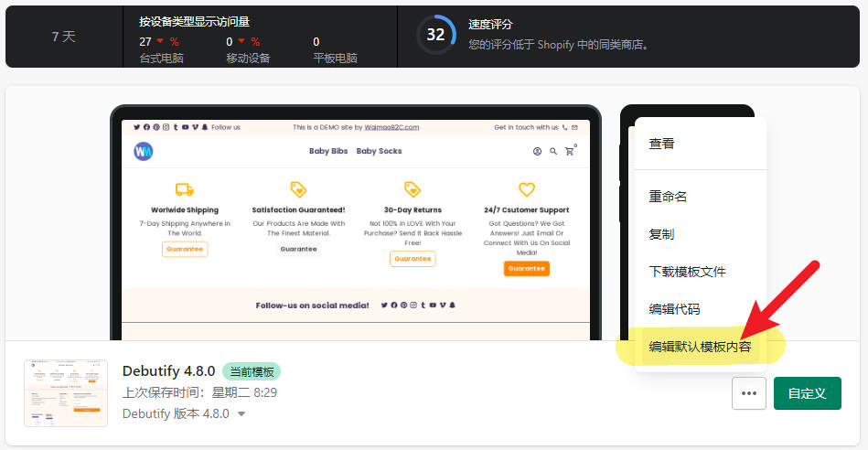Viewport: 868px width, 450px height.
Task: Open WaimaoB2C.com link in preview banner
Action: [391, 127]
